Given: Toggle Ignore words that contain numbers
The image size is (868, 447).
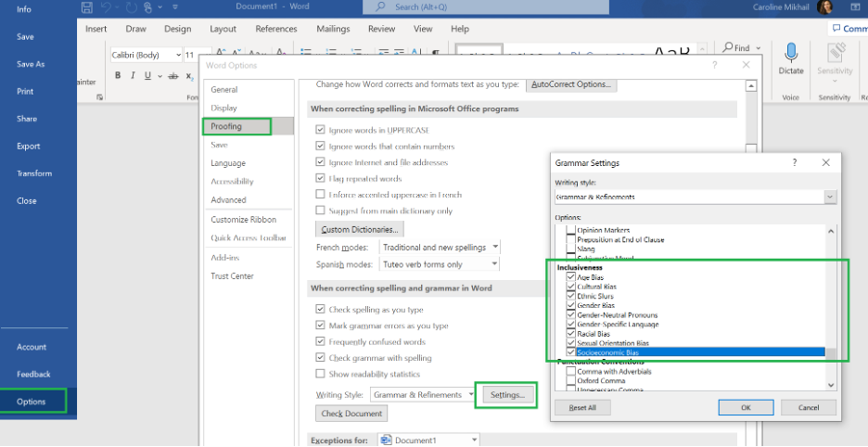Looking at the screenshot, I should click(320, 147).
